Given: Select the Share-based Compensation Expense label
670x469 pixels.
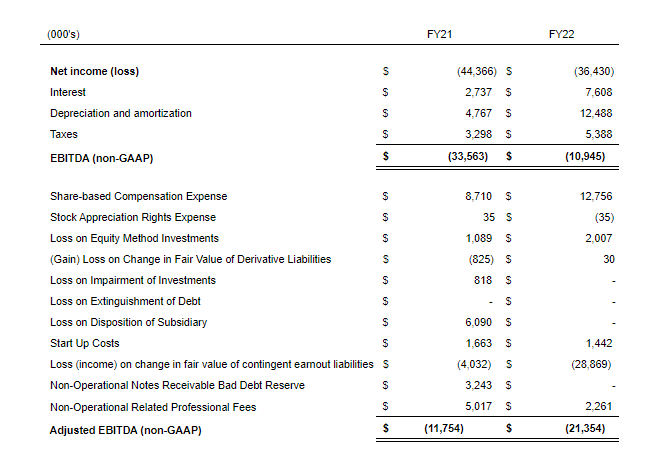Looking at the screenshot, I should click(138, 196).
